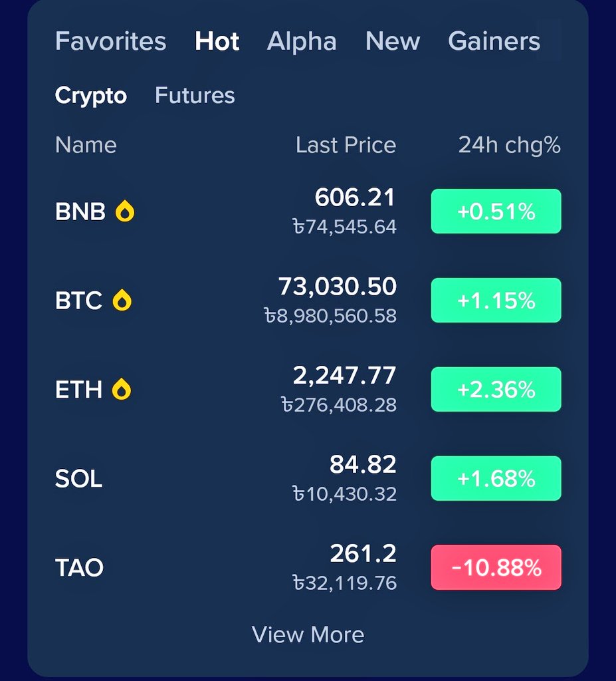The height and width of the screenshot is (681, 616).
Task: Switch to the Favorites tab
Action: [x=110, y=41]
